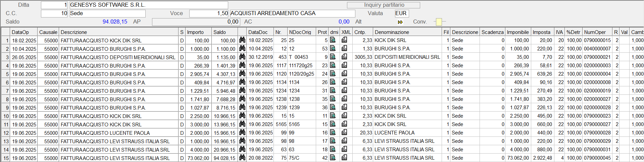Open XML file icon in row 5
Viewport: 644px width, 162px height.
(x=344, y=74)
